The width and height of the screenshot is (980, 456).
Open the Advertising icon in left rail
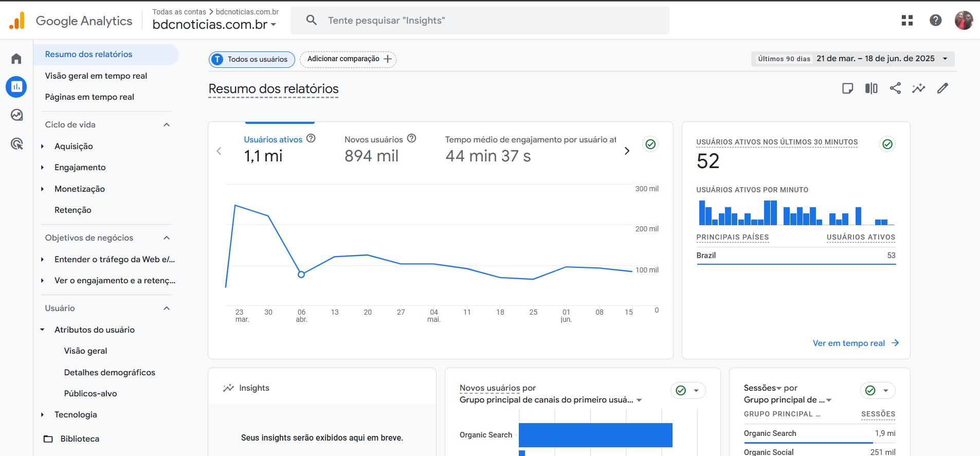16,144
